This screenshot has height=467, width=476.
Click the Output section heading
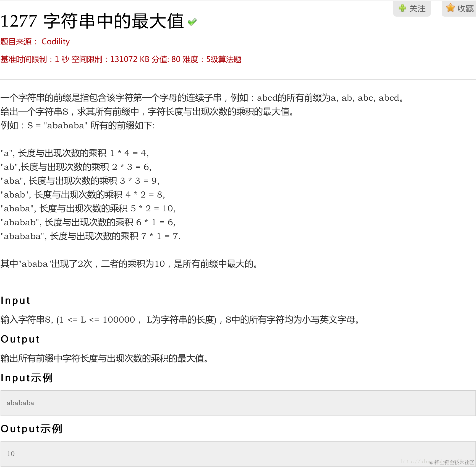(20, 339)
